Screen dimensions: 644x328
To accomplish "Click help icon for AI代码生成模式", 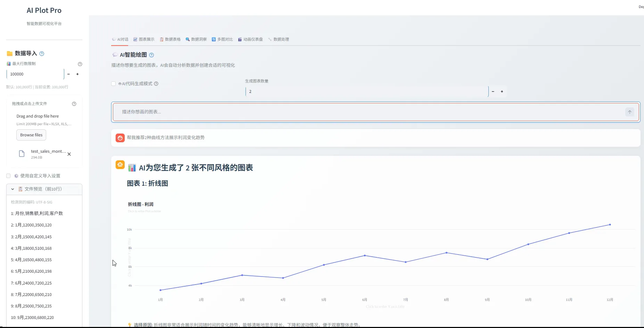I will (156, 83).
